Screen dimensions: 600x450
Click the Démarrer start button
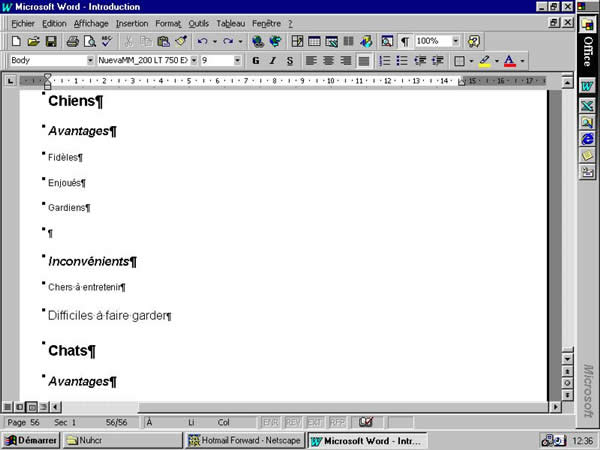pyautogui.click(x=31, y=440)
